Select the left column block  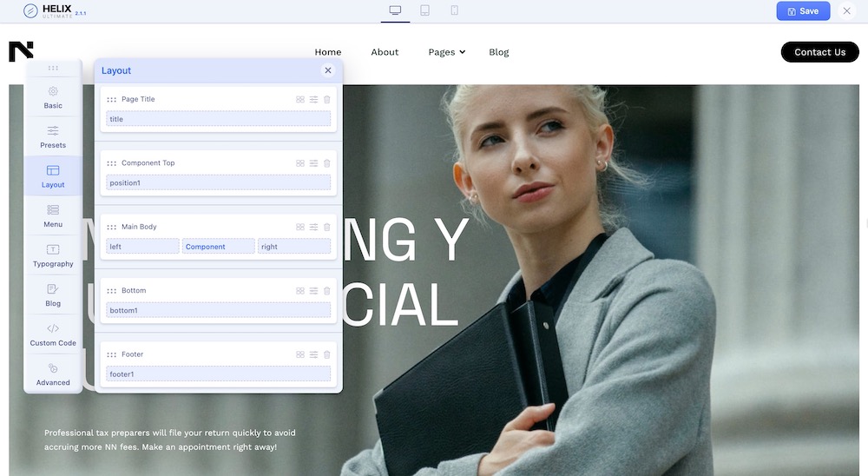coord(142,246)
